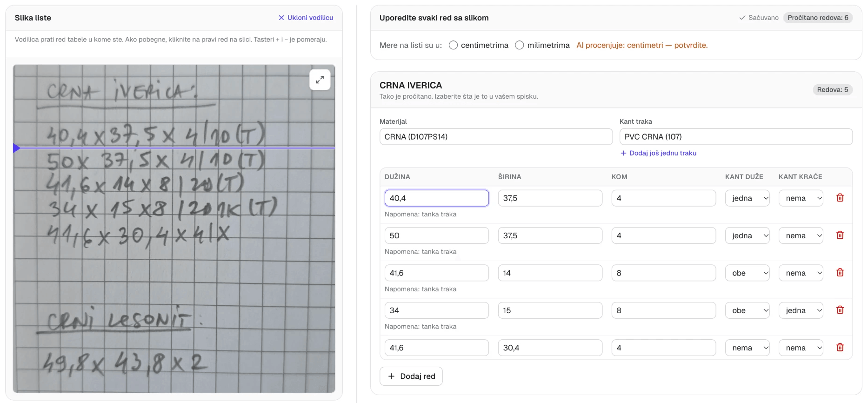Screen dimensions: 868x403
Task: Open Kant duže dropdown for 40,4 row
Action: (748, 198)
